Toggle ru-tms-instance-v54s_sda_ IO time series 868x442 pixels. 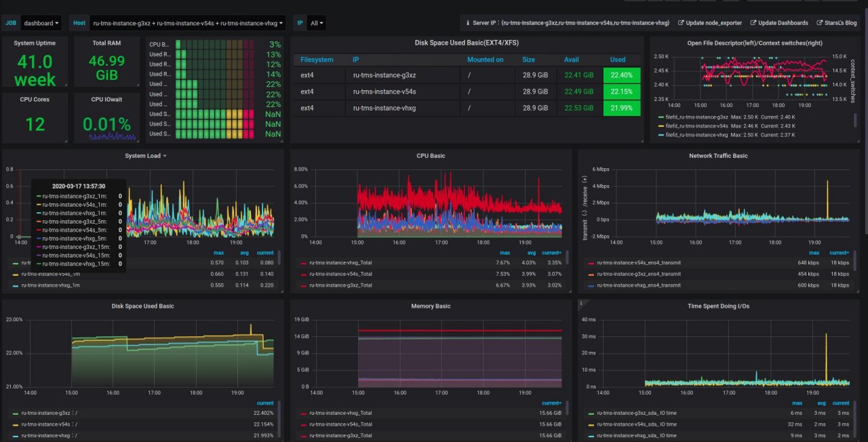[x=636, y=424]
